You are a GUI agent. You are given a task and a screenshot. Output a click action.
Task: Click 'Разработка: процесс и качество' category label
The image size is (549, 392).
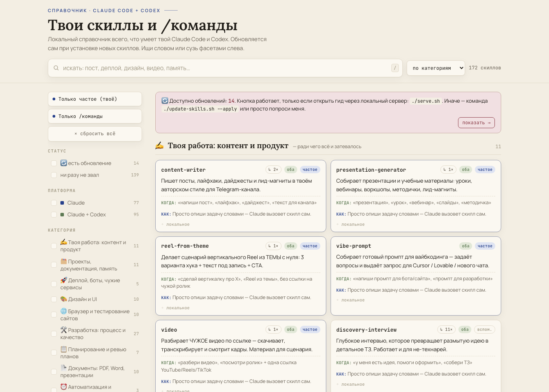pyautogui.click(x=93, y=334)
